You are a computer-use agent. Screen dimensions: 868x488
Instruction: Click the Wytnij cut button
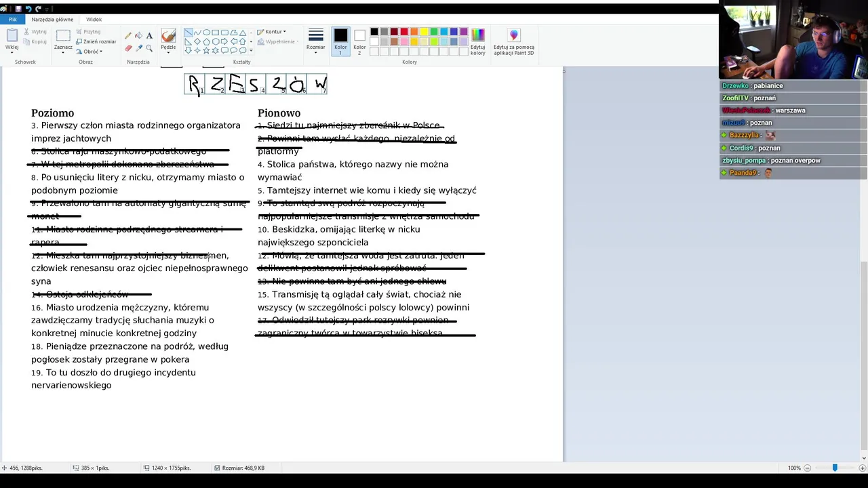pyautogui.click(x=35, y=31)
